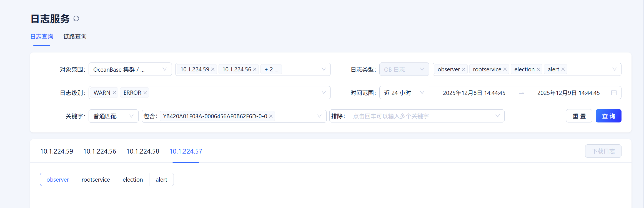Click the 查询 search button
The height and width of the screenshot is (208, 644).
tap(608, 116)
